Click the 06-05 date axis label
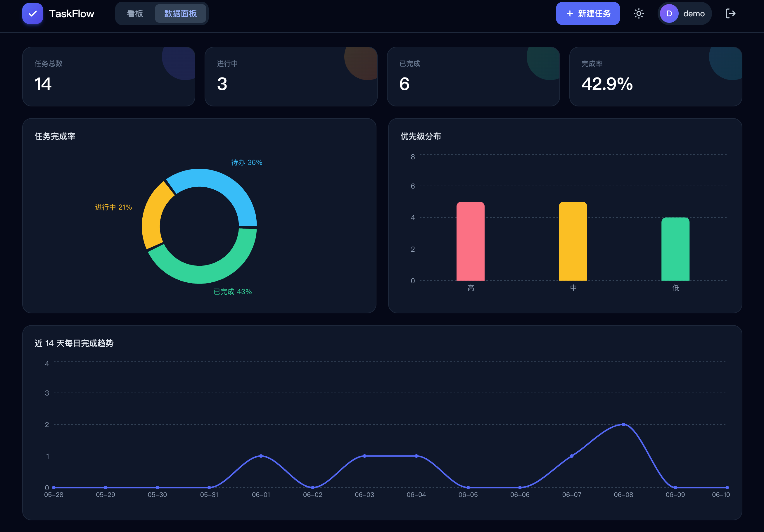 tap(468, 494)
